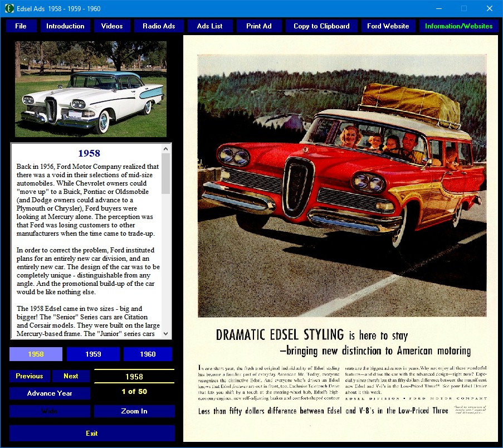Screen dimensions: 503x448
Task: Show the Ads List
Action: (x=210, y=26)
